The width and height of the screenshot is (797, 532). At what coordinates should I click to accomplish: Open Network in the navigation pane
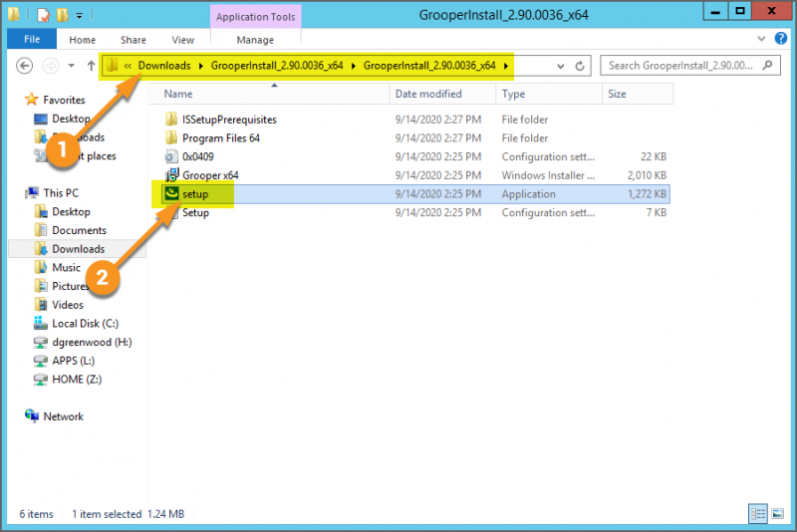pos(63,416)
